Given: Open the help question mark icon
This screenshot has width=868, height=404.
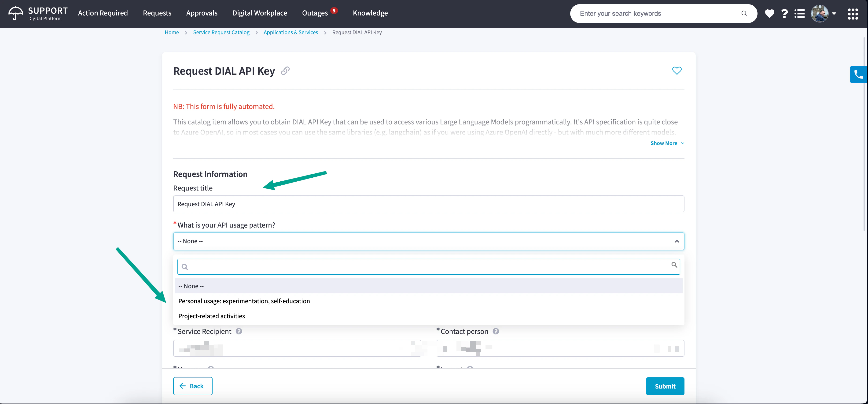Looking at the screenshot, I should [784, 14].
